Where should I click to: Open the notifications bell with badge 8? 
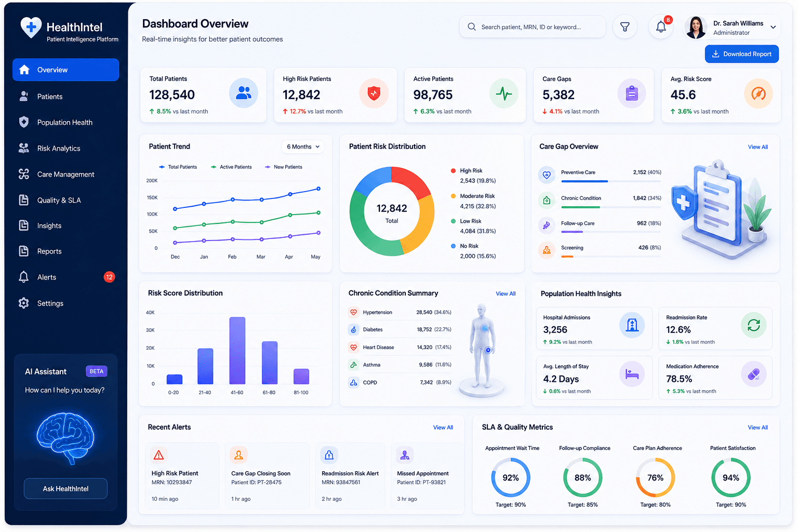pos(661,27)
